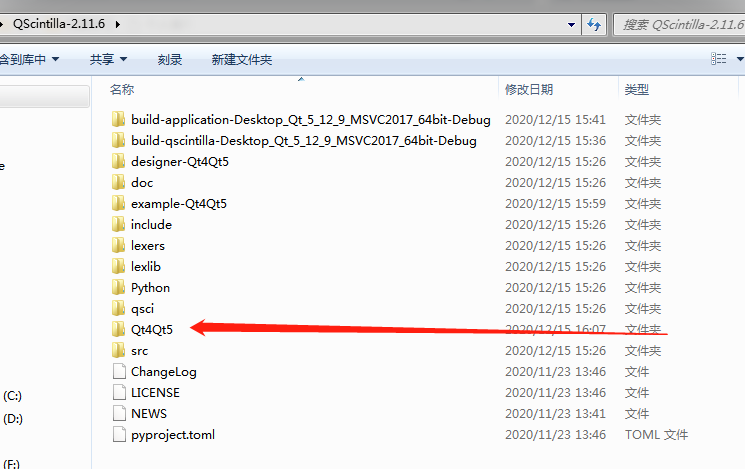Select build-qscintilla-Desktop_Qt_5_12_9_MSVC2017_64bit-Debug name

point(304,141)
